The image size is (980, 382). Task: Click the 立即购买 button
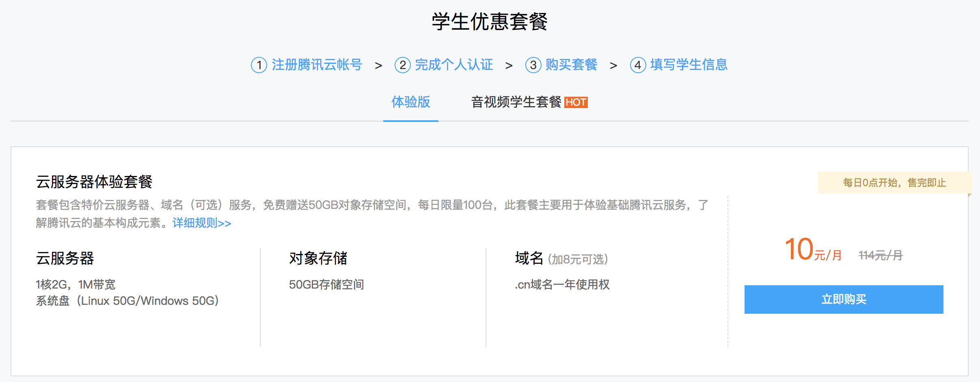tap(844, 300)
